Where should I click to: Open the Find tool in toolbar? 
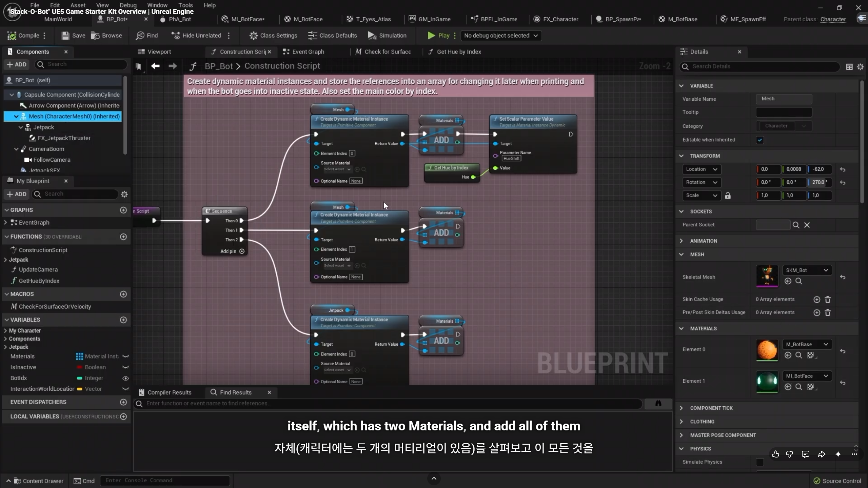click(x=147, y=36)
